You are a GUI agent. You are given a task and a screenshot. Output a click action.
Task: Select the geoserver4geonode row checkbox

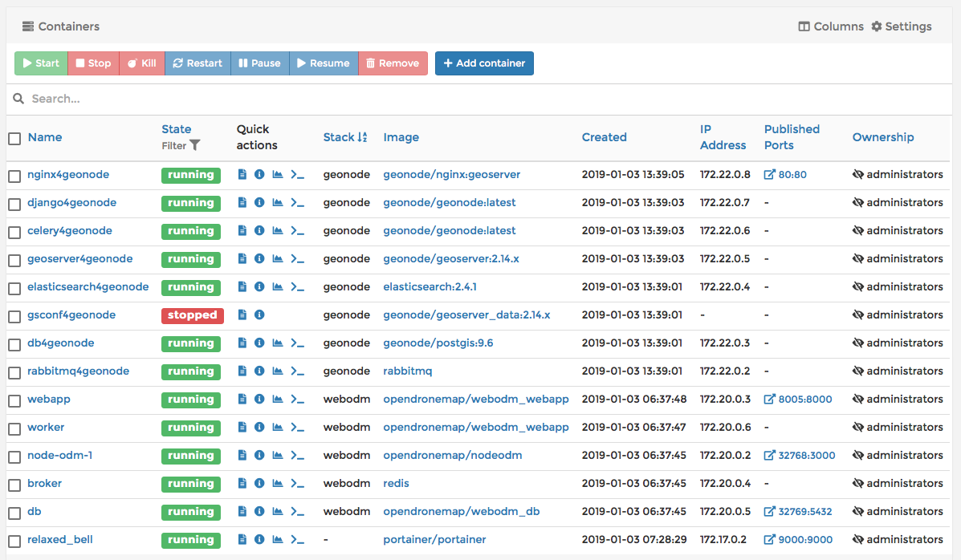coord(14,261)
